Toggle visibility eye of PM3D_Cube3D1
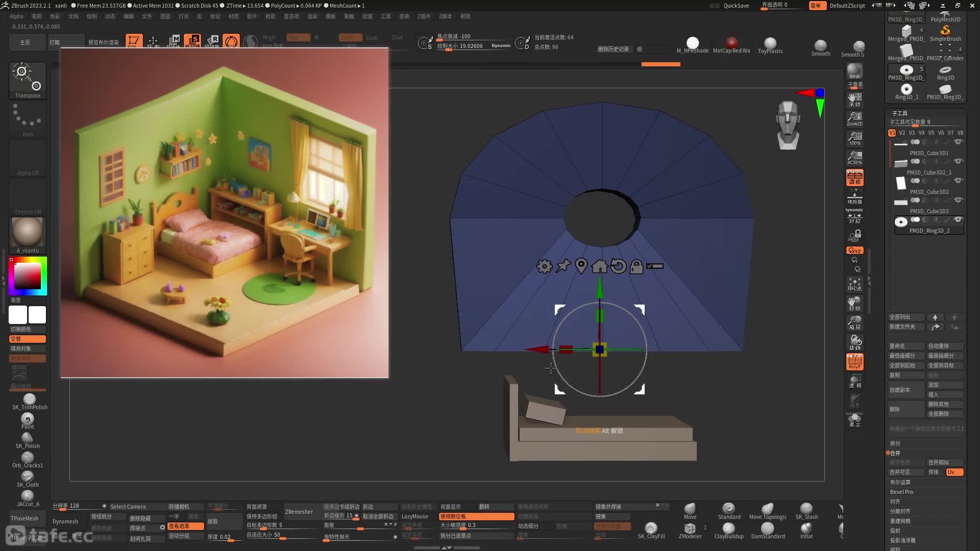The image size is (980, 551). click(x=959, y=142)
